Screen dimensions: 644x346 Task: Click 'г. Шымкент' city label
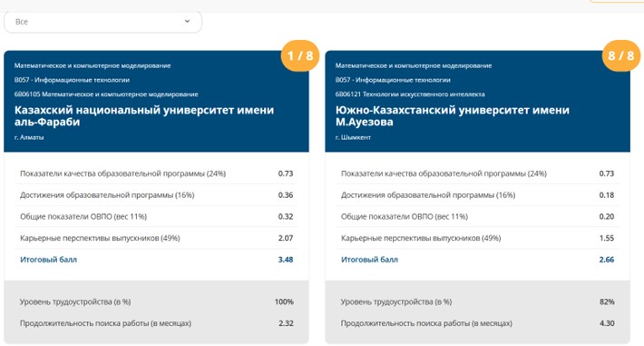tap(353, 137)
